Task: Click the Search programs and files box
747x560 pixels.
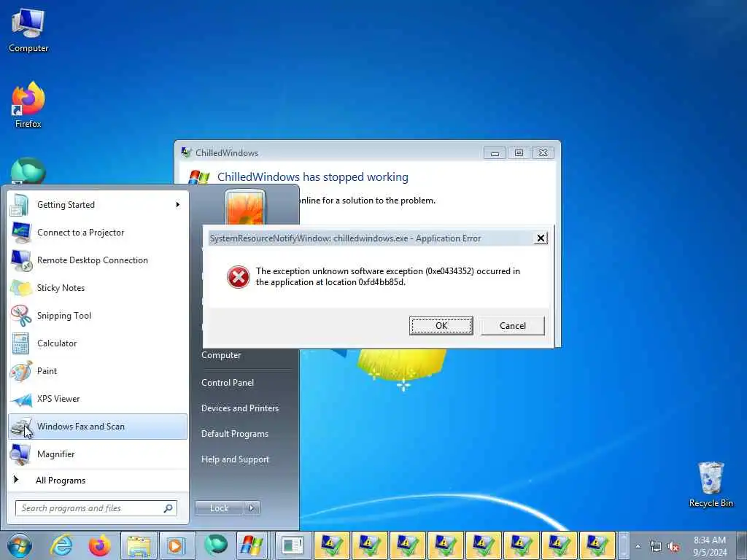Action: pos(96,508)
